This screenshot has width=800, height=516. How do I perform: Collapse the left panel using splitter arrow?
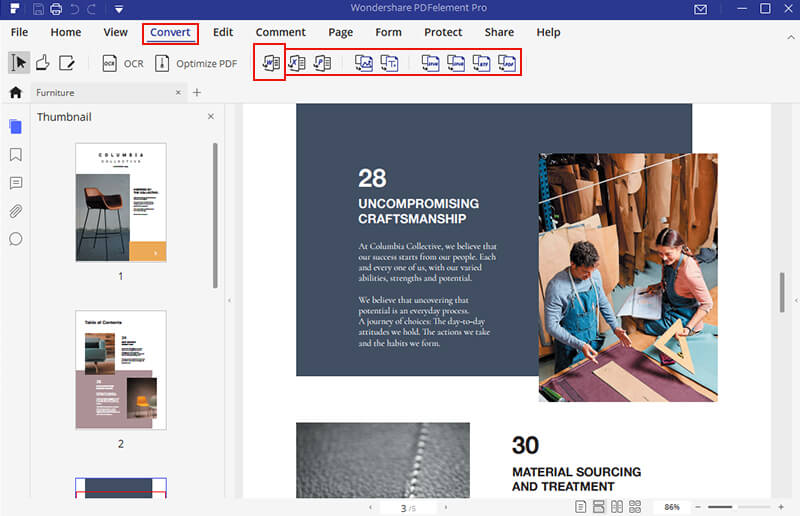click(229, 300)
